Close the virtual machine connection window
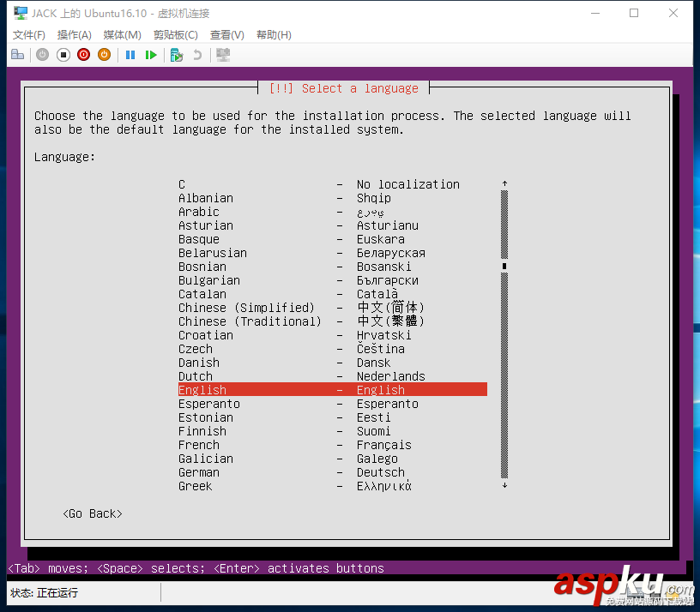This screenshot has height=612, width=700. pos(673,14)
